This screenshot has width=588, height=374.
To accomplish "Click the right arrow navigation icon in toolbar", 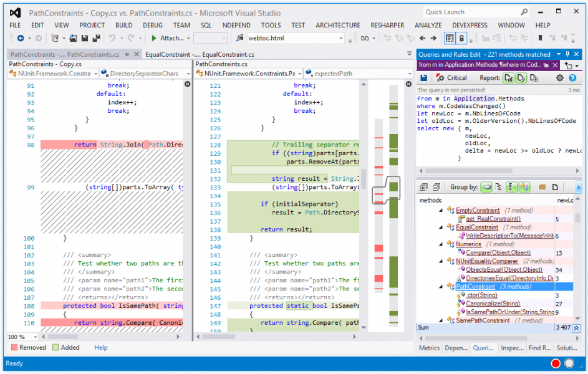I will [433, 38].
